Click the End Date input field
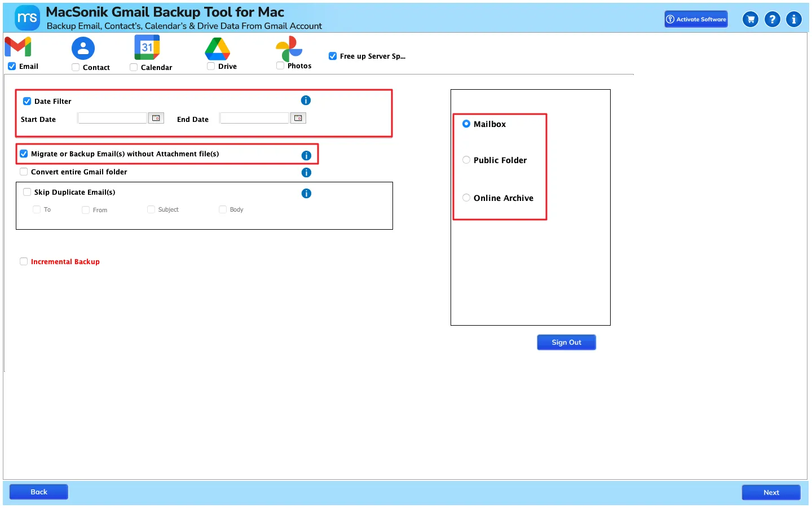 (254, 118)
